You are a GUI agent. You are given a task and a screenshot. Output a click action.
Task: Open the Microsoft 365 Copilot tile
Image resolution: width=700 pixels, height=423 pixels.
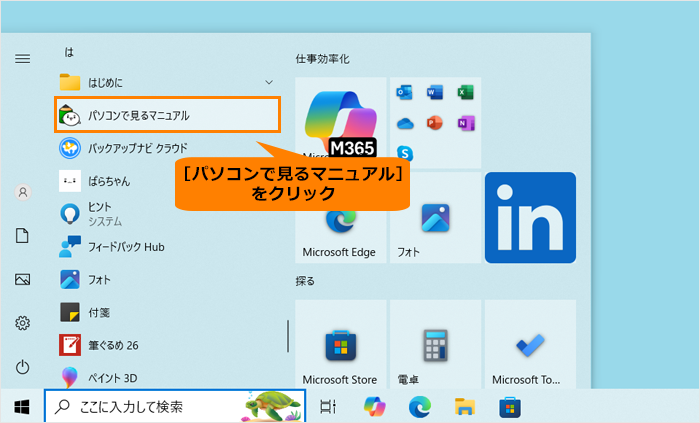coord(341,123)
